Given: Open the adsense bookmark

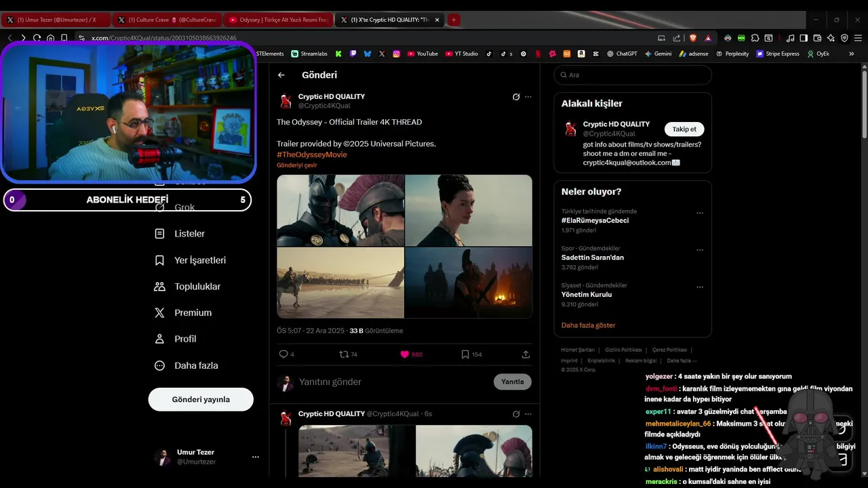Looking at the screenshot, I should tap(694, 54).
